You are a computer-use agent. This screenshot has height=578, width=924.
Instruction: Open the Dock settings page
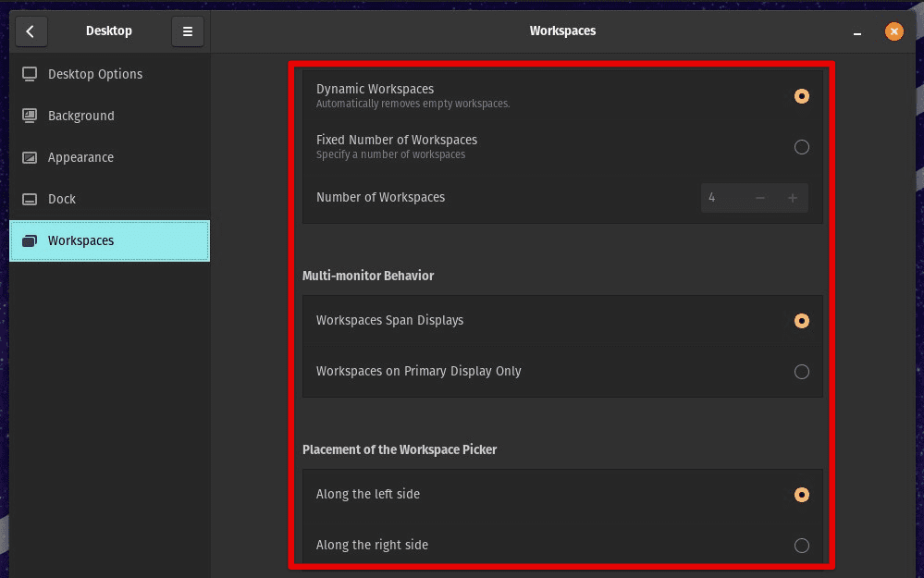[x=110, y=199]
